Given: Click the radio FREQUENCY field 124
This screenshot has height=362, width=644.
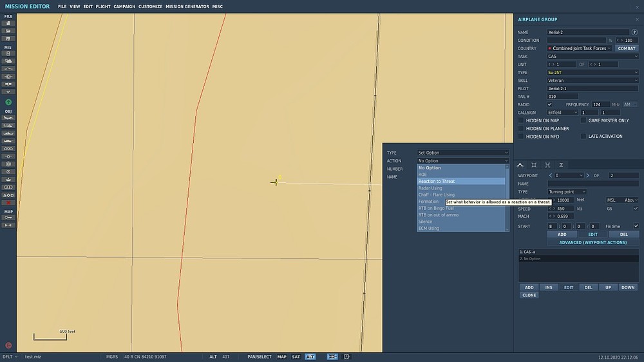Looking at the screenshot, I should [x=600, y=104].
